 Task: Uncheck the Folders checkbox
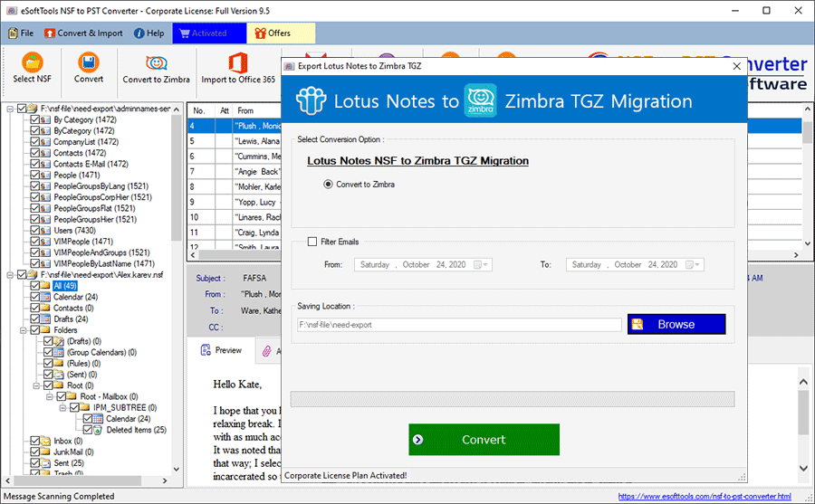34,330
